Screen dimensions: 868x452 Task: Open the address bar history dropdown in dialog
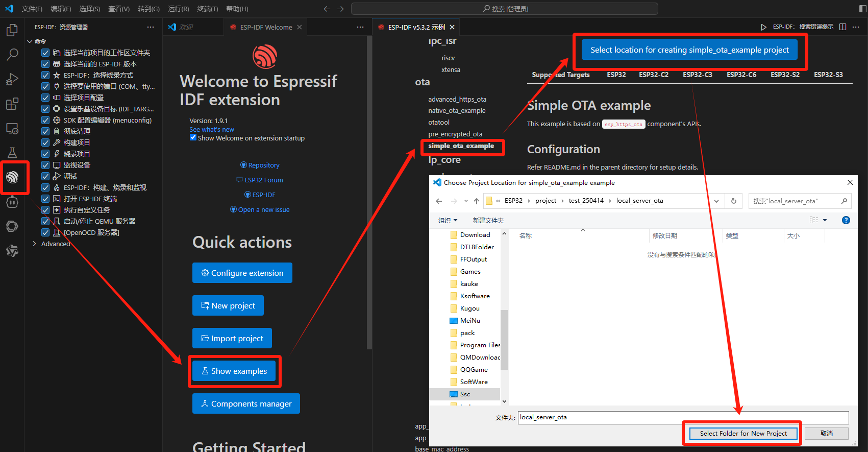(x=716, y=201)
